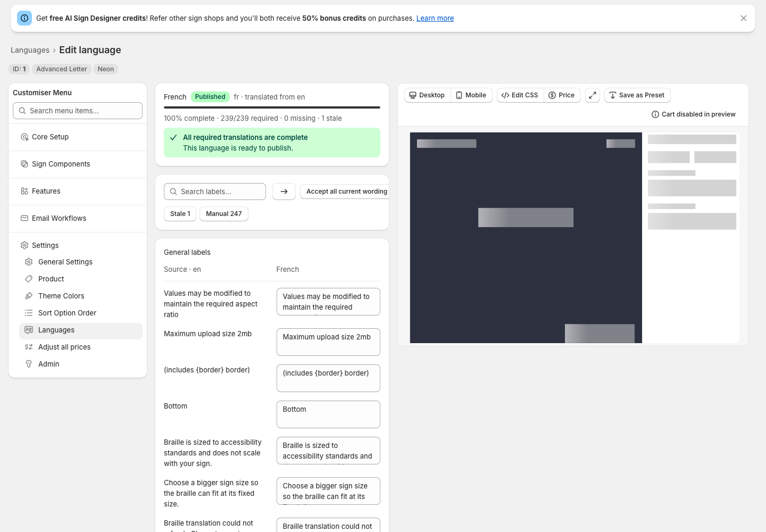This screenshot has height=532, width=766.
Task: Open Adjust all prices
Action: point(81,347)
